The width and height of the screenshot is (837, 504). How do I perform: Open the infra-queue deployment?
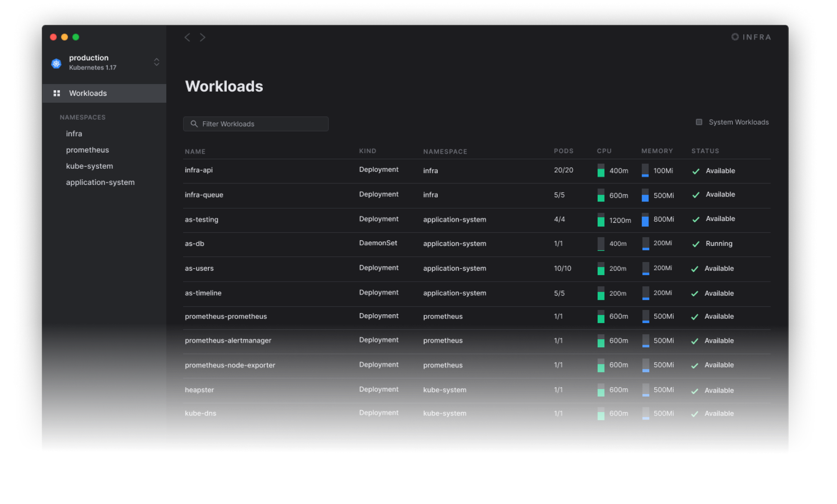pyautogui.click(x=204, y=195)
